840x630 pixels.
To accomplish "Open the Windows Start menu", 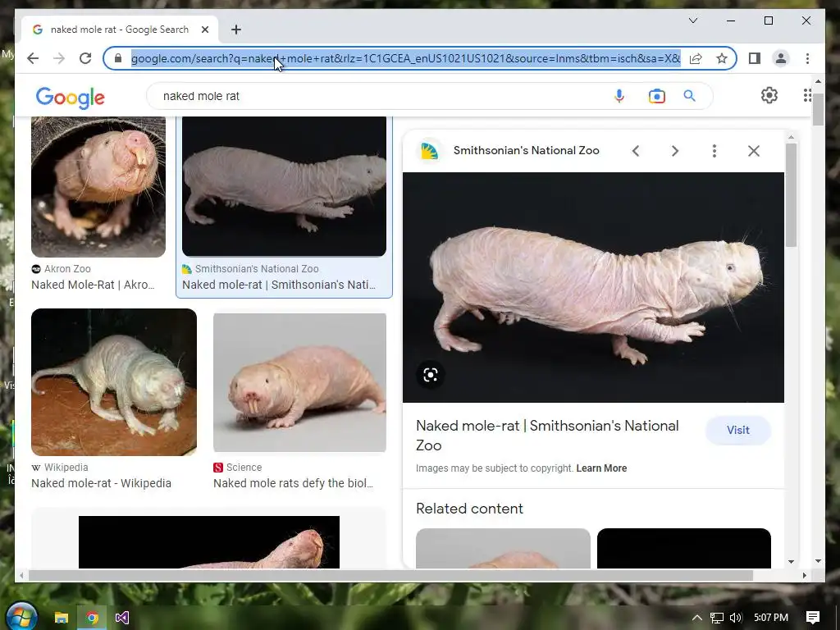I will point(22,617).
